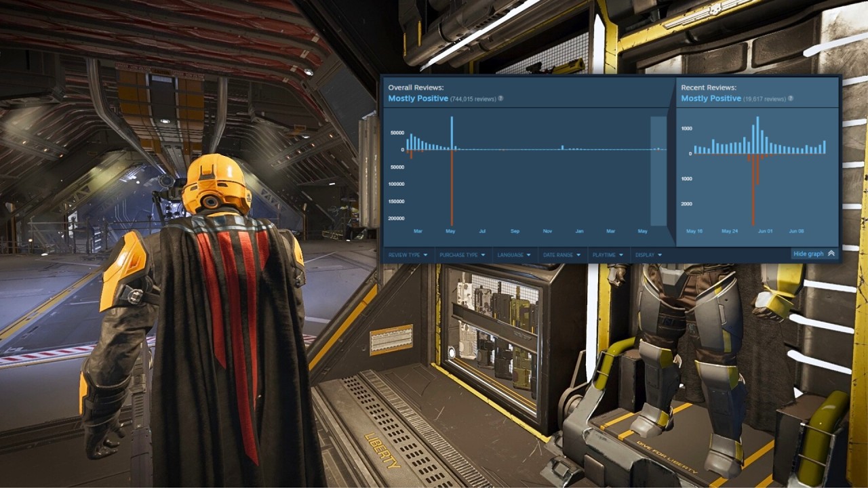868x488 pixels.
Task: Expand the Playtime filter dropdown
Action: [x=608, y=255]
